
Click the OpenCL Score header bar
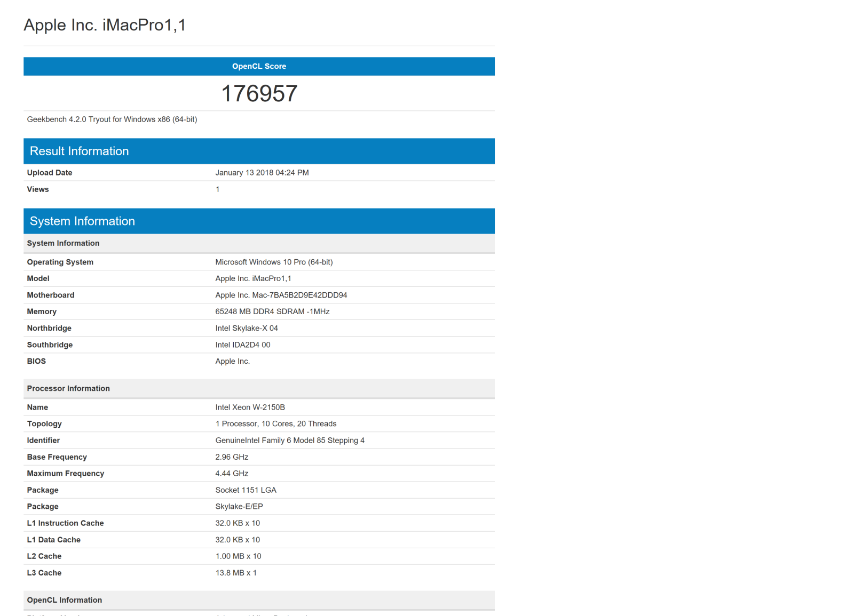point(259,66)
